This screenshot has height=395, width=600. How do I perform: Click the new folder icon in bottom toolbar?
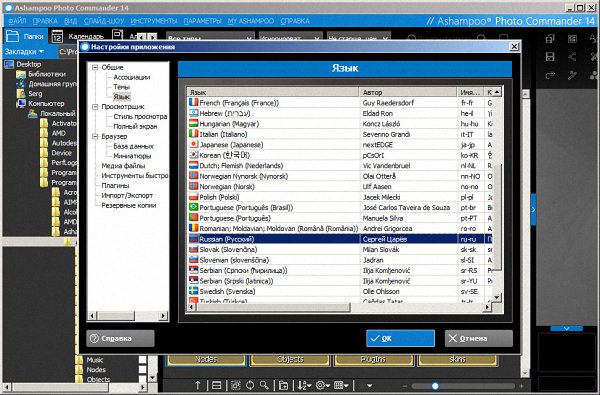point(283,385)
